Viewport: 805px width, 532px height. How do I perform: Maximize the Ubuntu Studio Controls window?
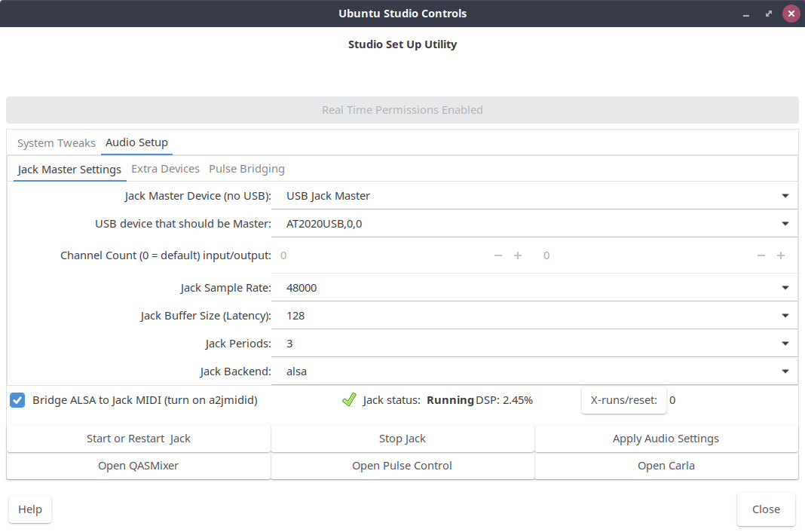click(769, 14)
